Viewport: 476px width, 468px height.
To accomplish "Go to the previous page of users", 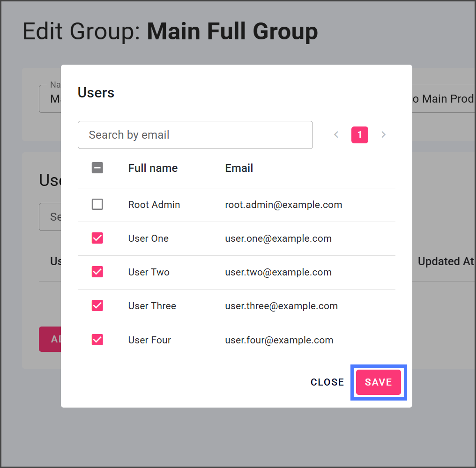I will point(336,135).
